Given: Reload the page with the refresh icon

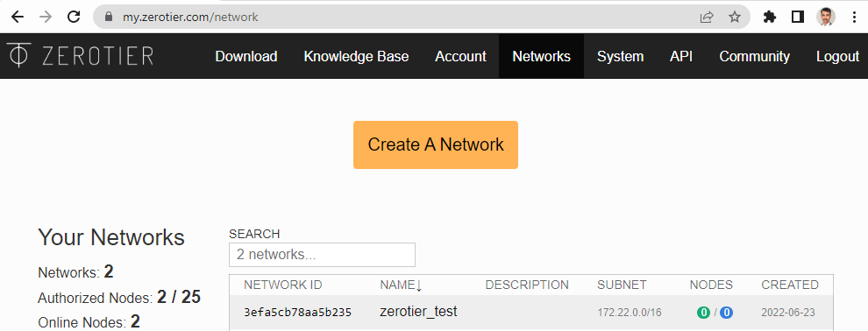Looking at the screenshot, I should 75,18.
